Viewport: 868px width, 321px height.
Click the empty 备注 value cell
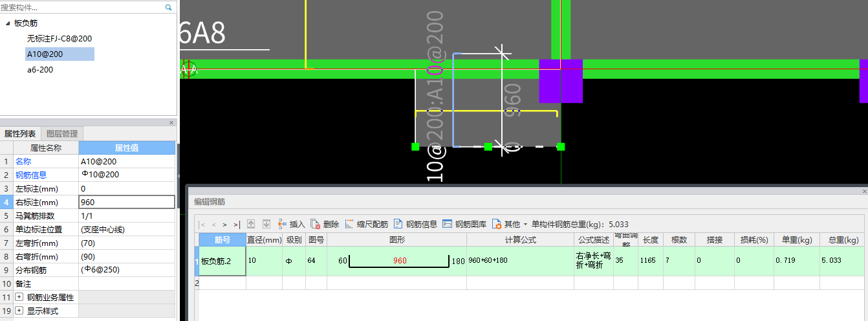(x=127, y=283)
